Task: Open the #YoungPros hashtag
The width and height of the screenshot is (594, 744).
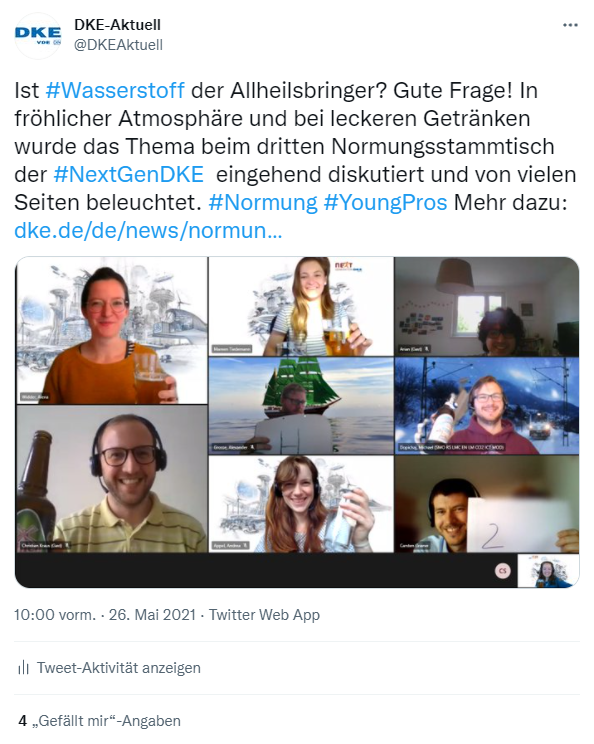Action: 385,202
